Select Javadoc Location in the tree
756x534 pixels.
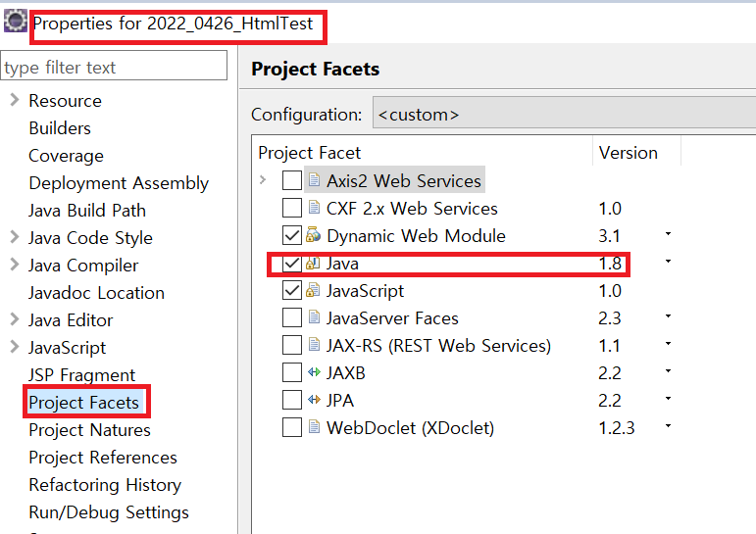point(96,293)
